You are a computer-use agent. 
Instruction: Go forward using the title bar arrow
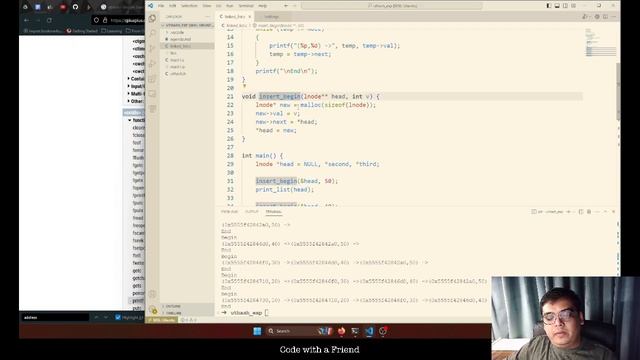294,6
